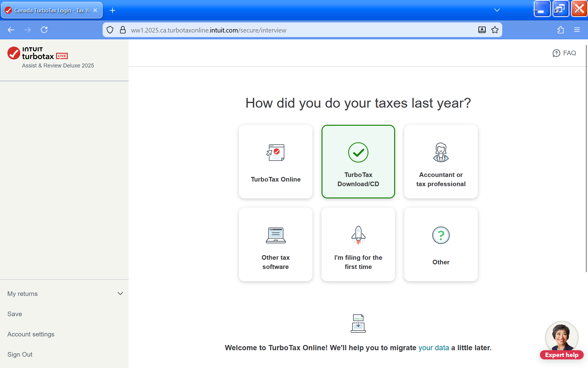Open Account settings in the sidebar
Image resolution: width=588 pixels, height=368 pixels.
tap(31, 334)
